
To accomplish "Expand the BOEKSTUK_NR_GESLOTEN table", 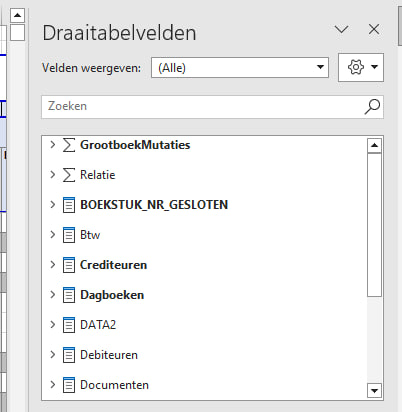I will pyautogui.click(x=52, y=205).
